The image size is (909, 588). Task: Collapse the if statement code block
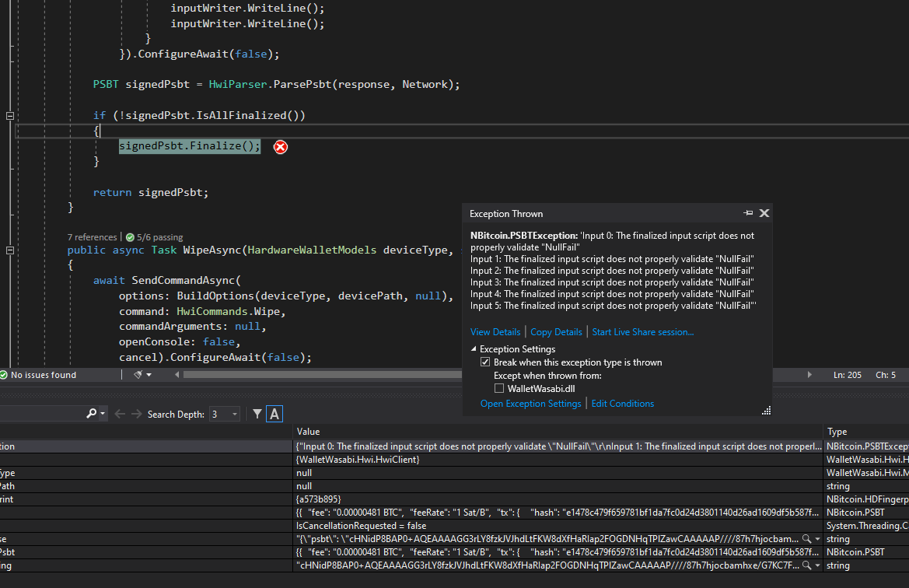(x=10, y=115)
